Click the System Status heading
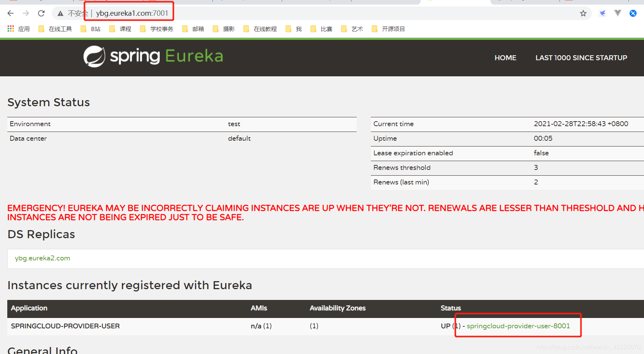Viewport: 644px width, 354px height. click(x=49, y=102)
